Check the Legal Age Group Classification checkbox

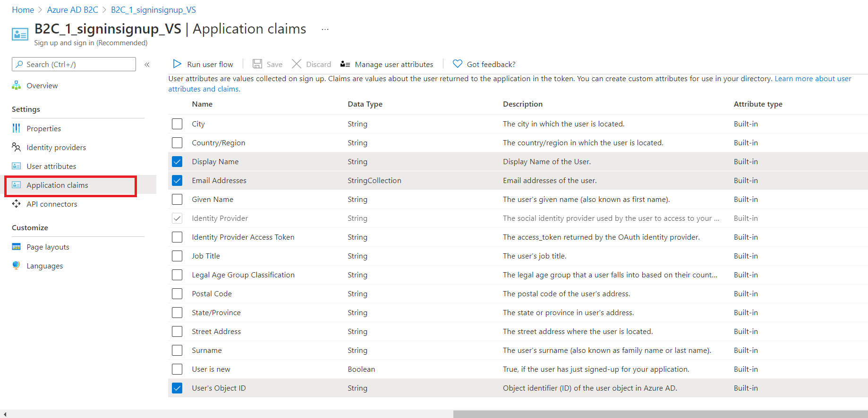(177, 275)
